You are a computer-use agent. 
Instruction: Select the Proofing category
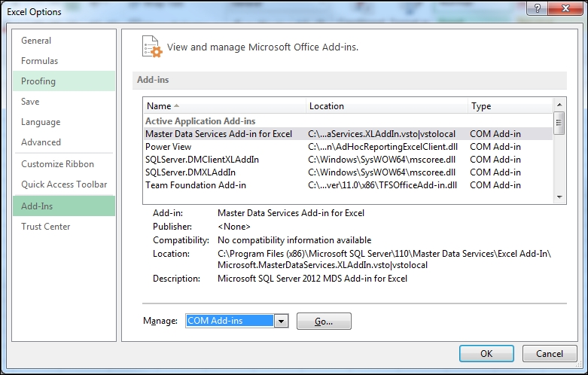(64, 81)
